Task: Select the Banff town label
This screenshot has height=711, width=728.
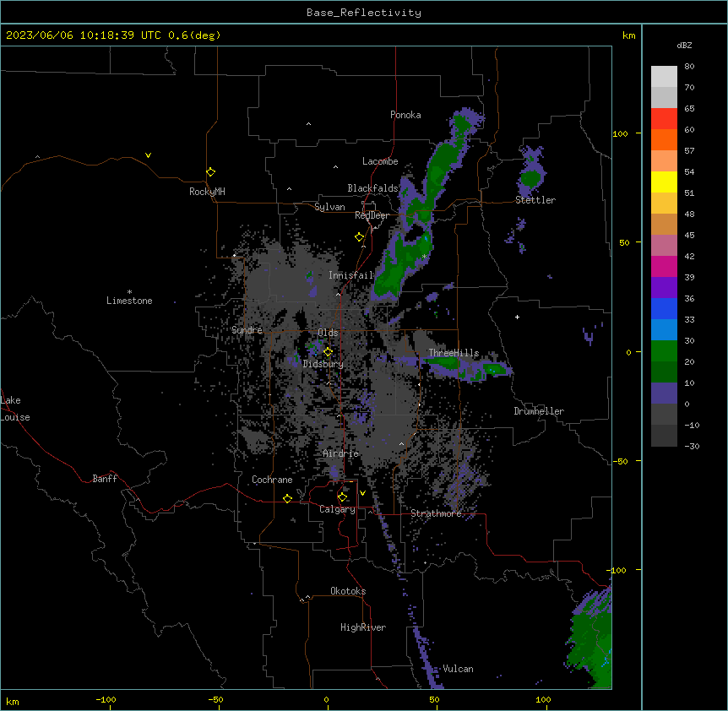Action: point(105,479)
